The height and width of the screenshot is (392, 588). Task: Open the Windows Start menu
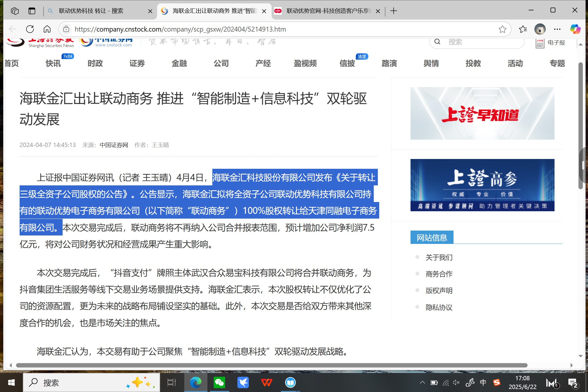point(11,383)
